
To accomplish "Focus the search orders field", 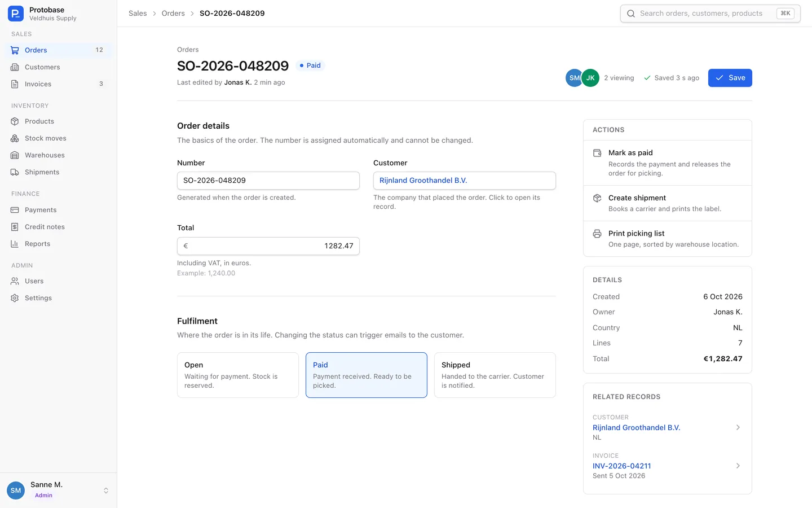I will point(710,14).
